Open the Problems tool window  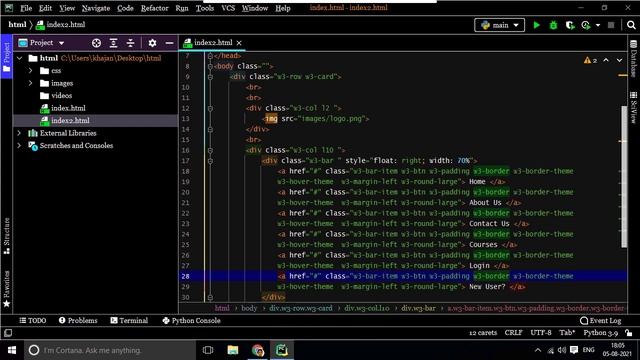(78, 321)
